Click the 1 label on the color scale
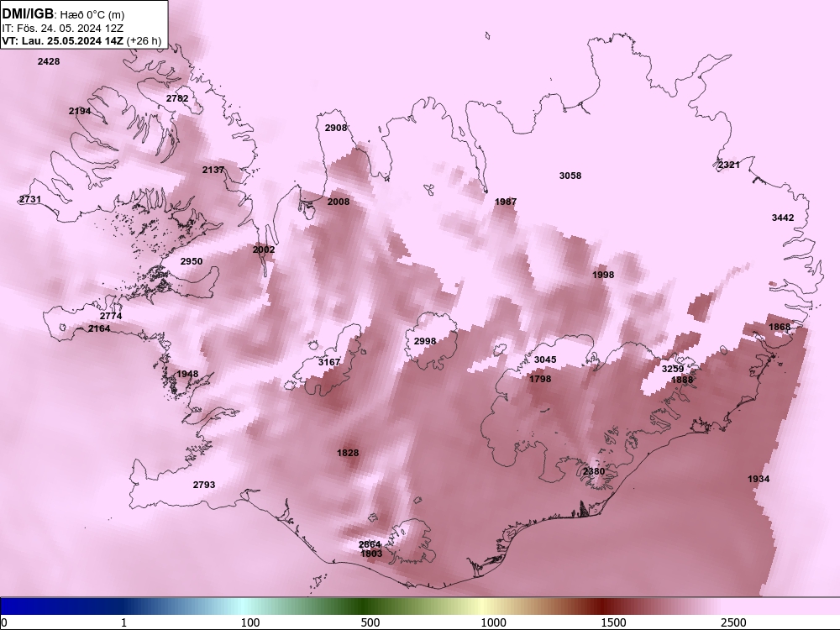840x630 pixels. pyautogui.click(x=123, y=622)
